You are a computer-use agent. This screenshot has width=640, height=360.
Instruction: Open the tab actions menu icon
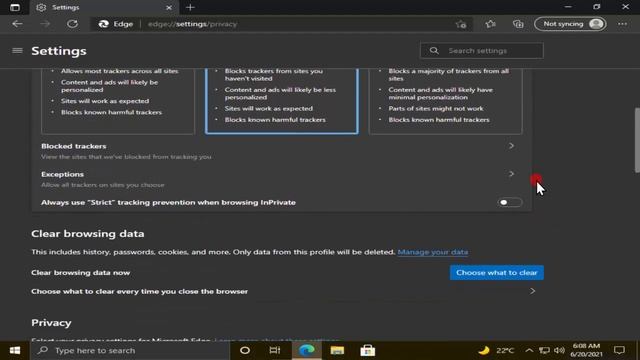(15, 7)
